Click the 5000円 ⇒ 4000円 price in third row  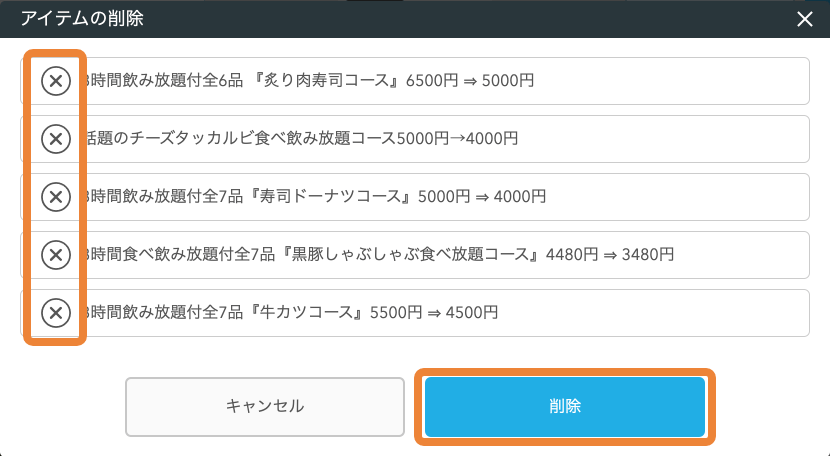[482, 196]
